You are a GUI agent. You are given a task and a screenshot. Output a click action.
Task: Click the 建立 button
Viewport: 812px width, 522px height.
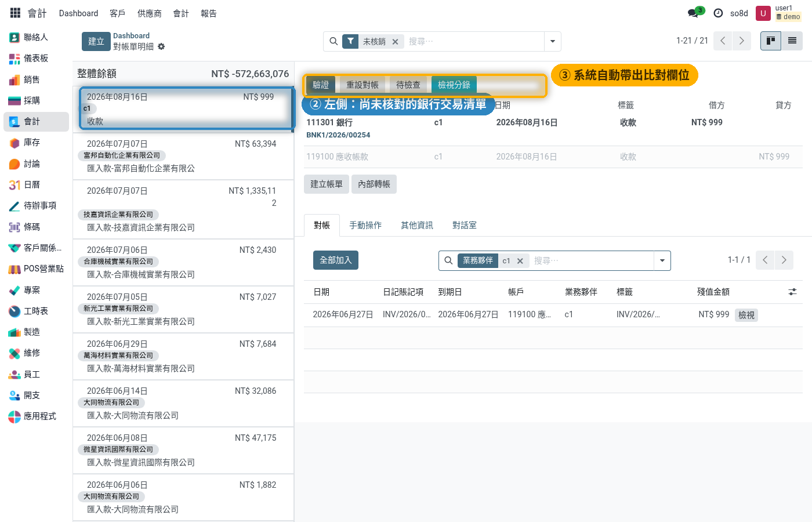click(96, 41)
